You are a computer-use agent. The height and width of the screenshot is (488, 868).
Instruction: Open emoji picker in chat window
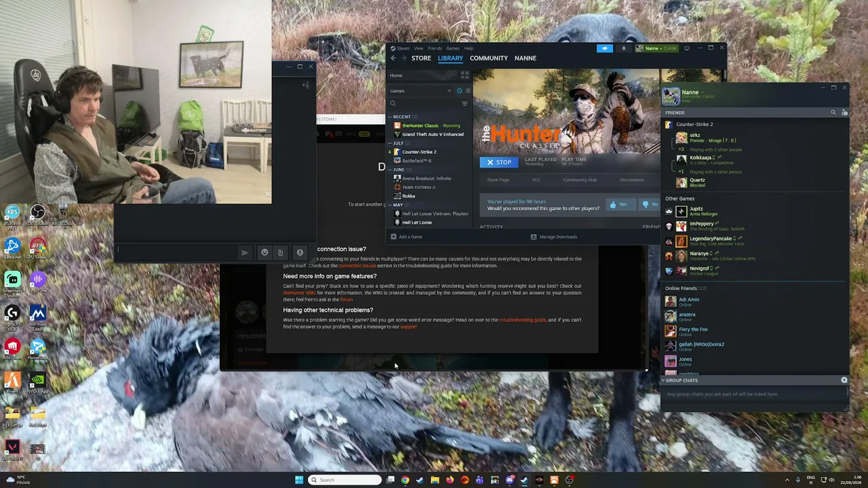[x=264, y=253]
